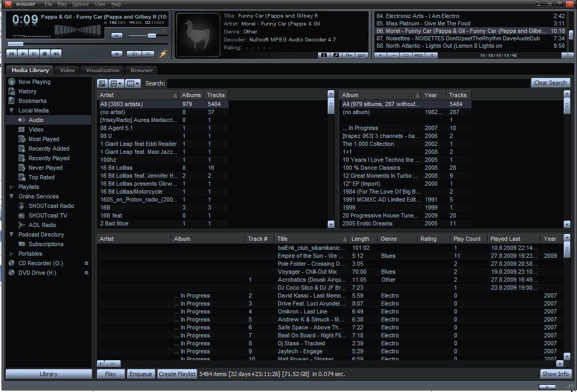Collapse the Local Media tree section

[10, 110]
